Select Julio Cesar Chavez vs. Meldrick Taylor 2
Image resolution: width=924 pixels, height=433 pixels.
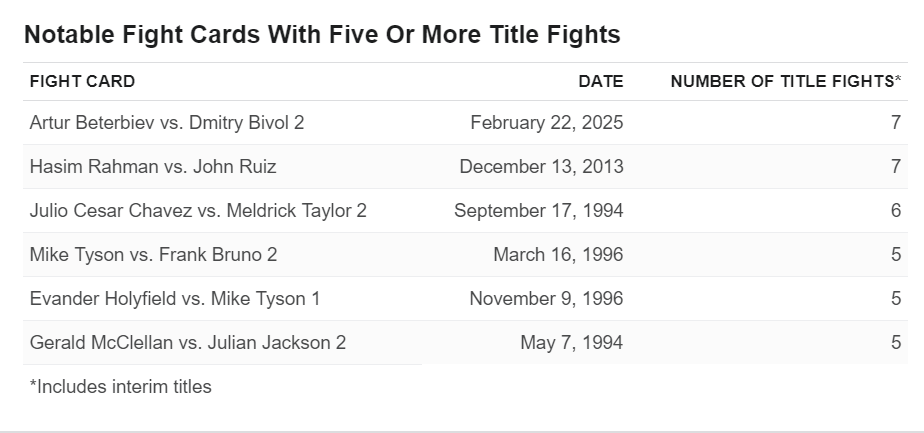[198, 210]
